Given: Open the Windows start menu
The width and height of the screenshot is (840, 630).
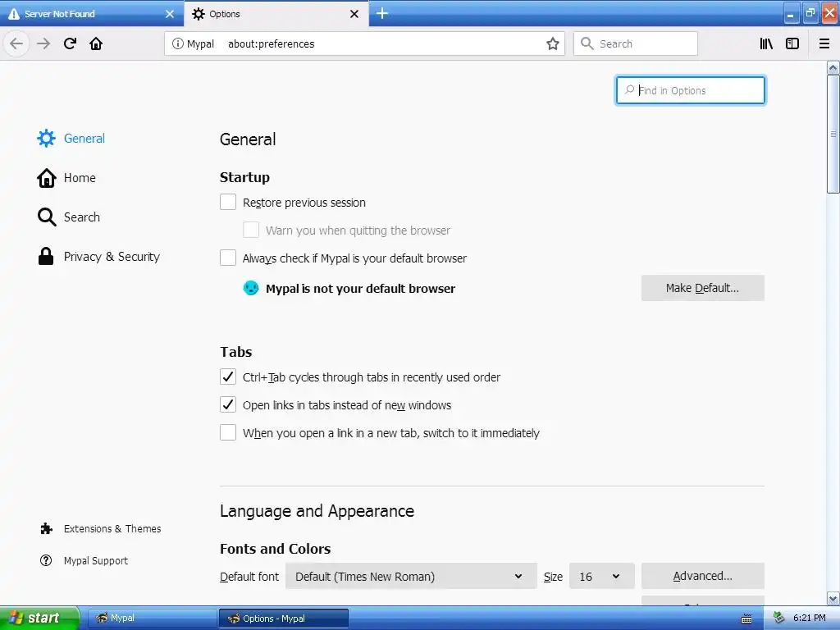Looking at the screenshot, I should click(x=39, y=619).
